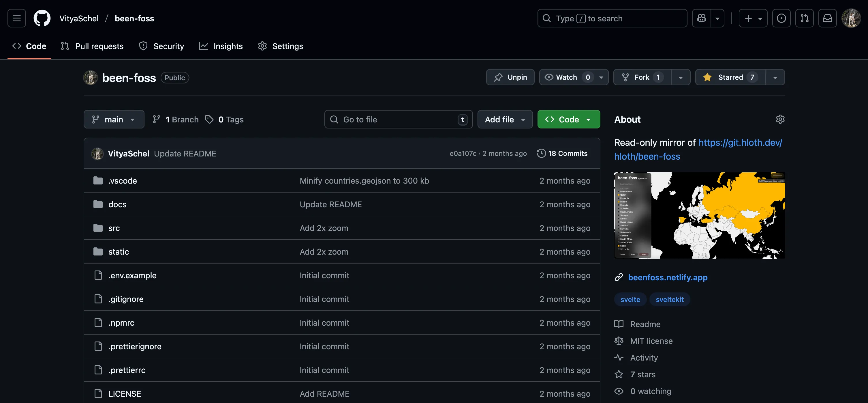Image resolution: width=868 pixels, height=403 pixels.
Task: Edit About details gear icon
Action: tap(780, 120)
